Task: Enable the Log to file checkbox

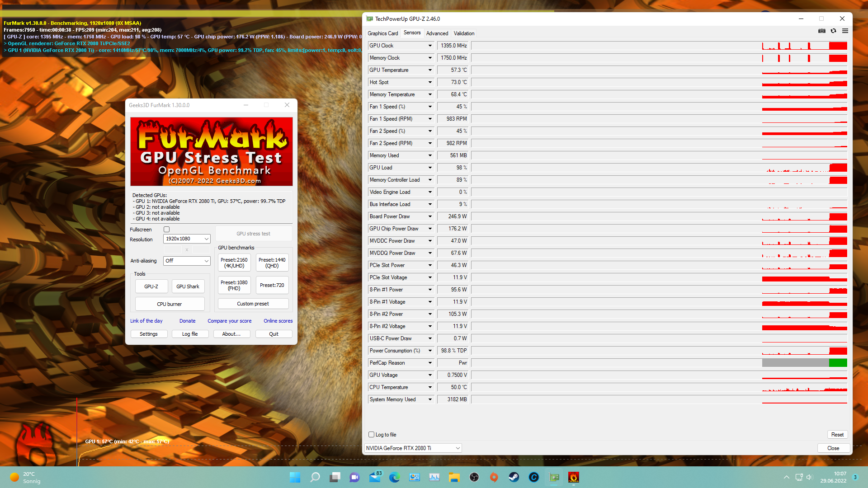Action: pos(371,435)
